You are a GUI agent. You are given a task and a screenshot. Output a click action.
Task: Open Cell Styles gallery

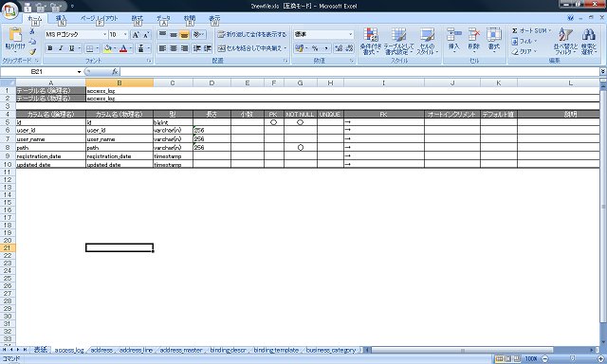(427, 41)
